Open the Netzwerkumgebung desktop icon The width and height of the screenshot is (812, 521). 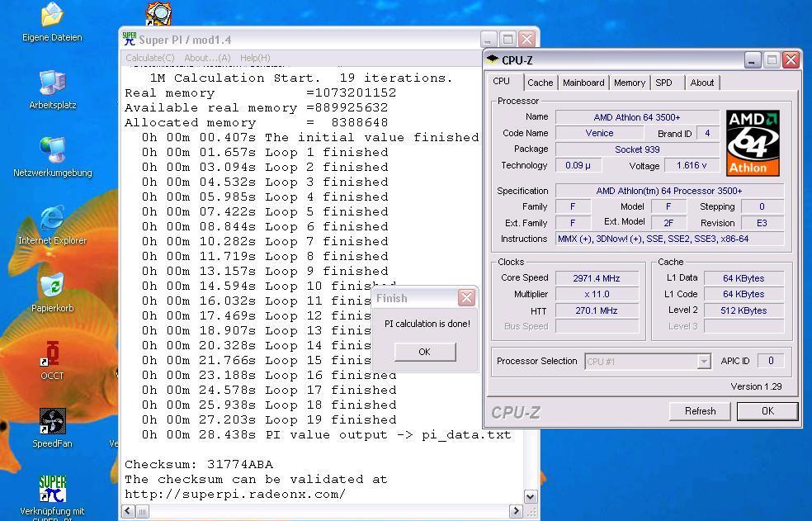coord(52,151)
